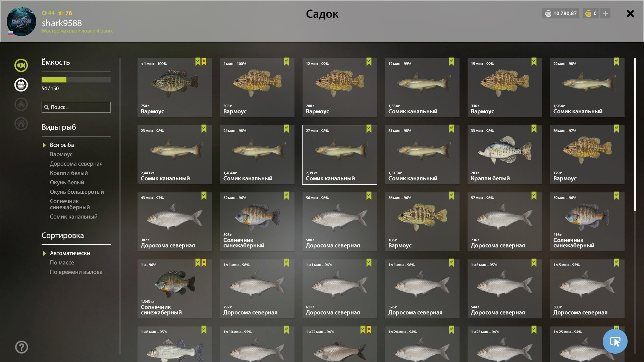Screen dimensions: 644x362
Task: Open the help question mark icon
Action: (x=21, y=347)
